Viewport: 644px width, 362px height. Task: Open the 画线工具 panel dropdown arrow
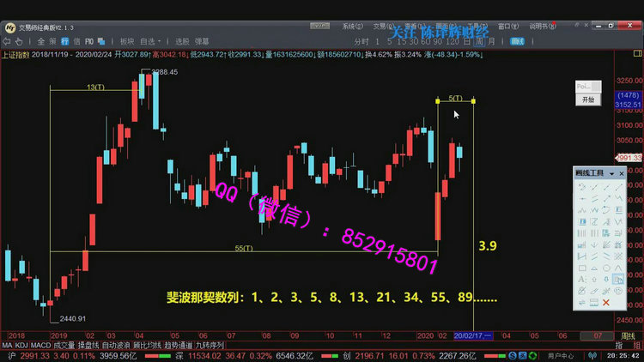[611, 173]
